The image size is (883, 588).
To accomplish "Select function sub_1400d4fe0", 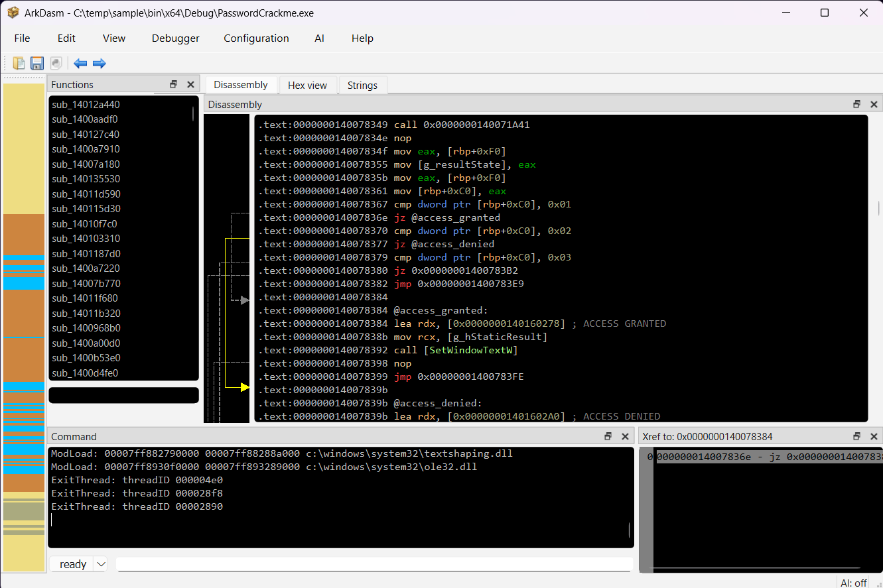I will pos(86,373).
